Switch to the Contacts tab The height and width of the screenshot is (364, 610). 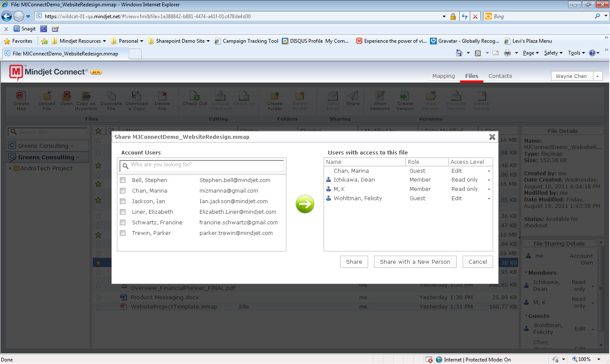tap(500, 76)
